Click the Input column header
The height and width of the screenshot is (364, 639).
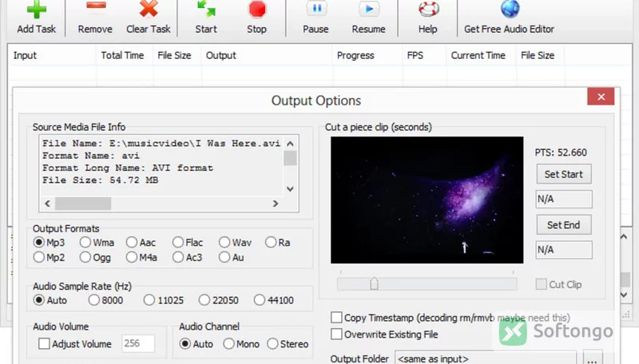(x=52, y=55)
